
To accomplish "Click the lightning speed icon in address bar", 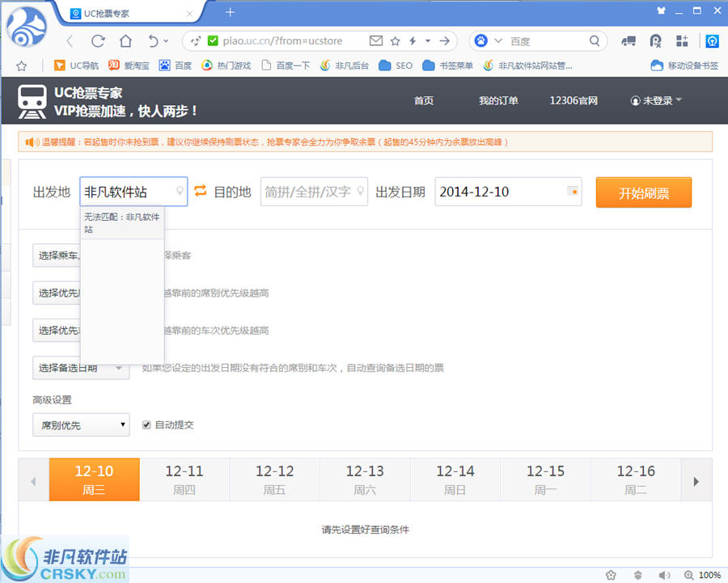I will (x=412, y=40).
